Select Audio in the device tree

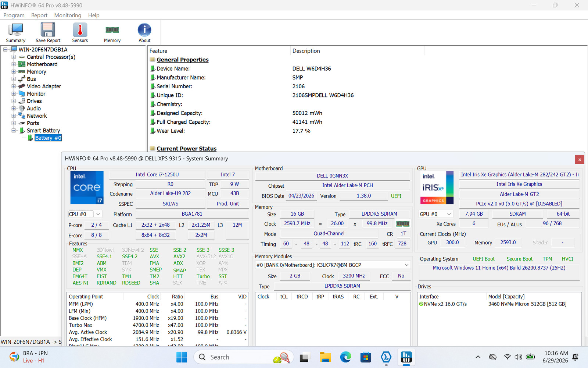pyautogui.click(x=34, y=108)
